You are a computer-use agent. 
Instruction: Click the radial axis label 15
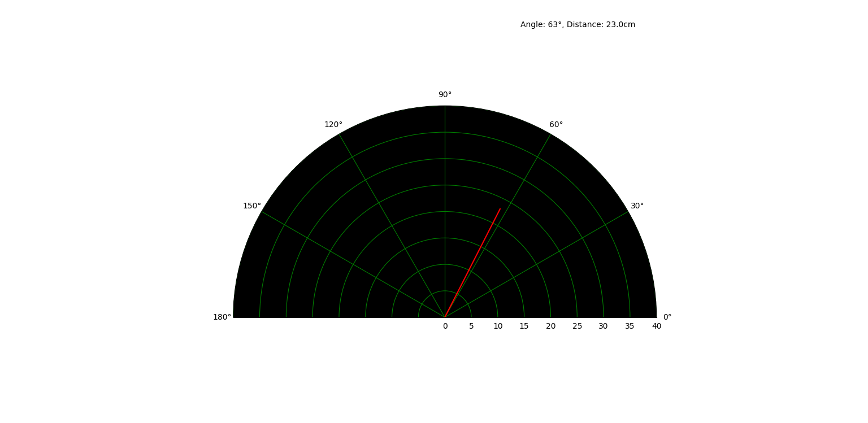coord(524,326)
